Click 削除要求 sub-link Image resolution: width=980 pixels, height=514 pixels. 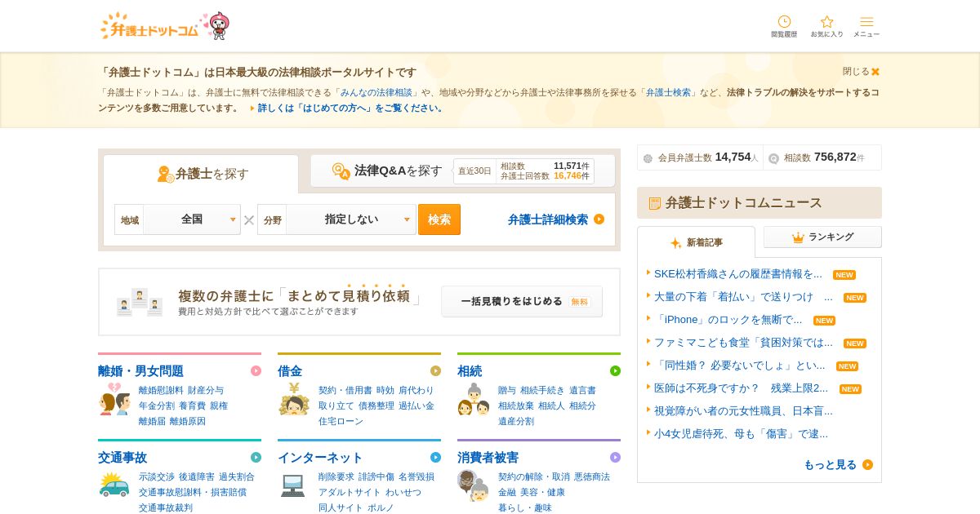(336, 477)
